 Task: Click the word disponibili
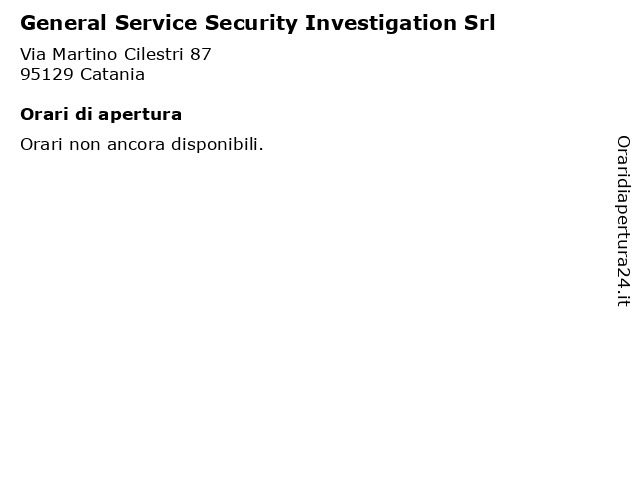coord(217,144)
